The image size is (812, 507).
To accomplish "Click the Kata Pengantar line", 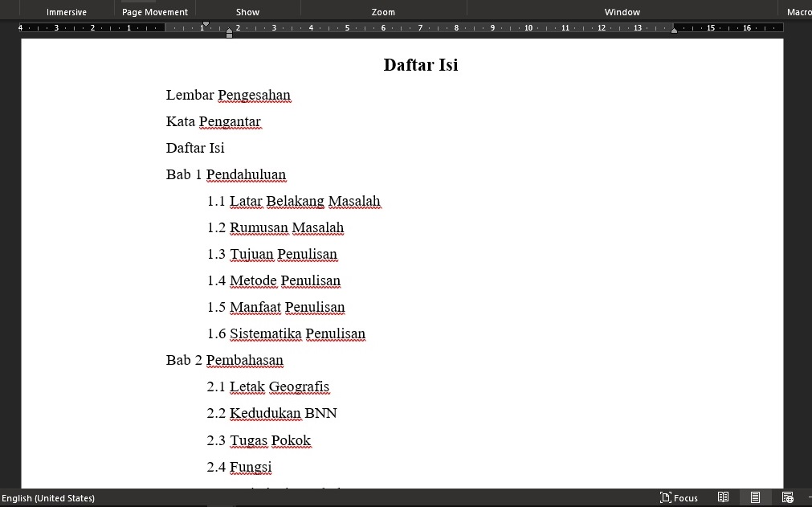I will coord(214,121).
